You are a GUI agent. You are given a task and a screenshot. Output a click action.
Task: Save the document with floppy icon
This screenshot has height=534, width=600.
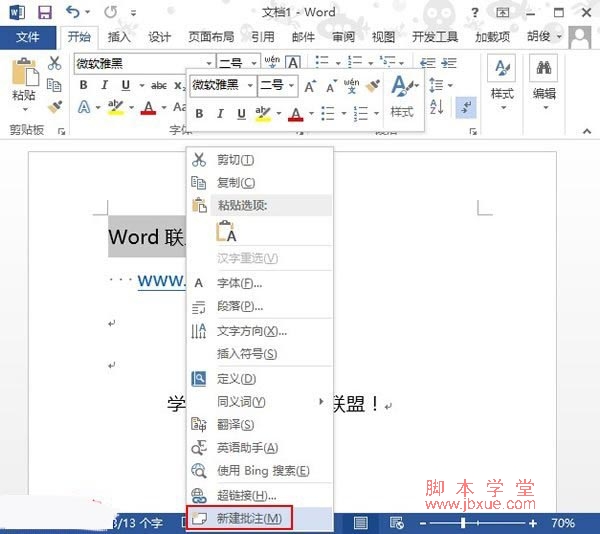[x=45, y=13]
